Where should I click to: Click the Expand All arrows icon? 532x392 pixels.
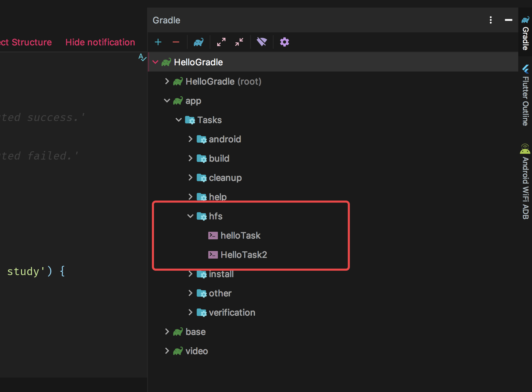221,42
